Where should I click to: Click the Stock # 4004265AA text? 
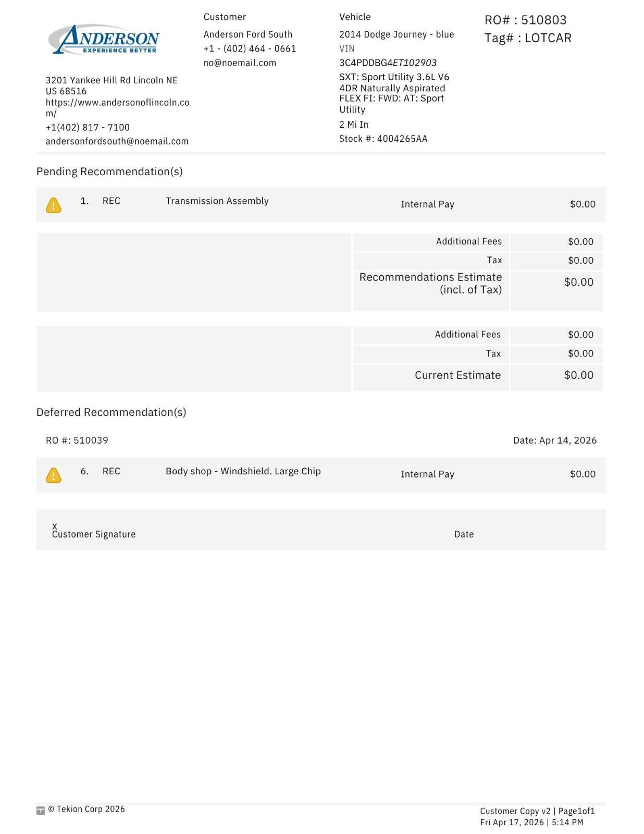[x=383, y=139]
